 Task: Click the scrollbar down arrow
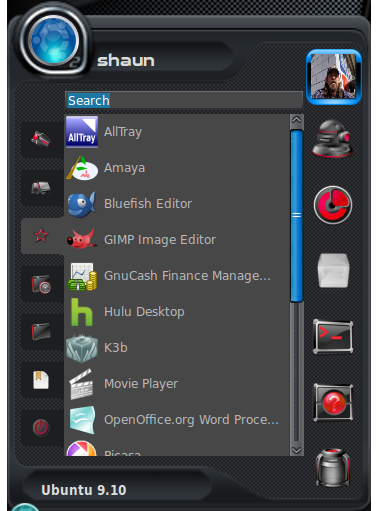pyautogui.click(x=297, y=450)
